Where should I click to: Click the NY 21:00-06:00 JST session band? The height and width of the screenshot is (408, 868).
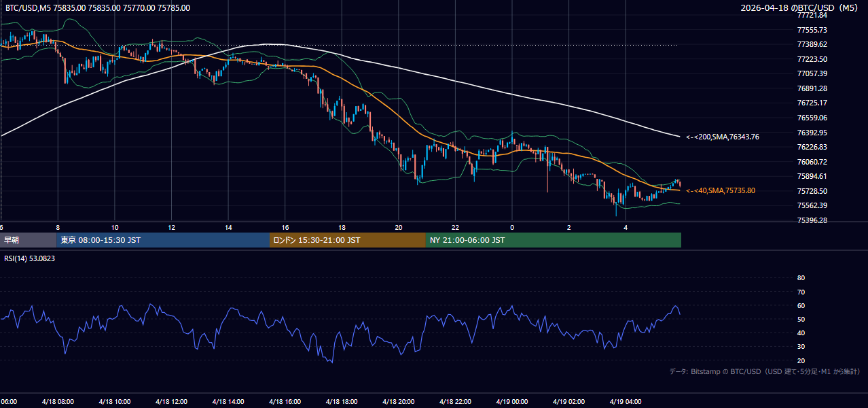point(554,240)
